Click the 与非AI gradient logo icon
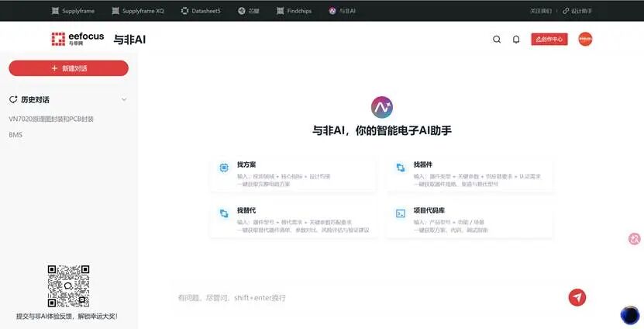The width and height of the screenshot is (644, 329). (381, 107)
